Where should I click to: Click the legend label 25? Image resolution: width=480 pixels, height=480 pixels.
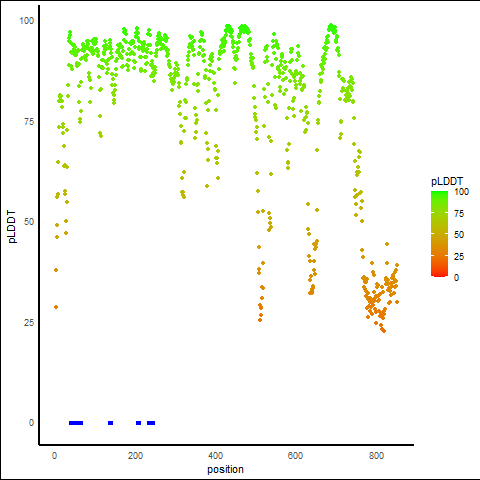pos(459,256)
